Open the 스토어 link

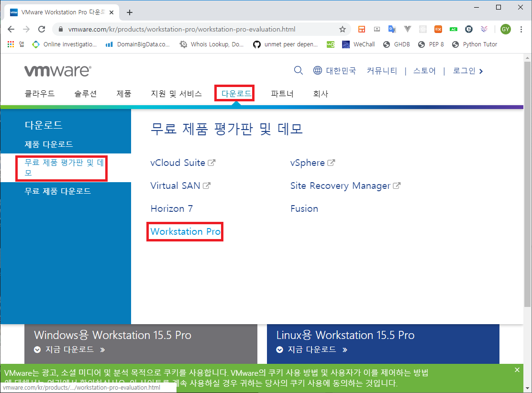point(424,71)
